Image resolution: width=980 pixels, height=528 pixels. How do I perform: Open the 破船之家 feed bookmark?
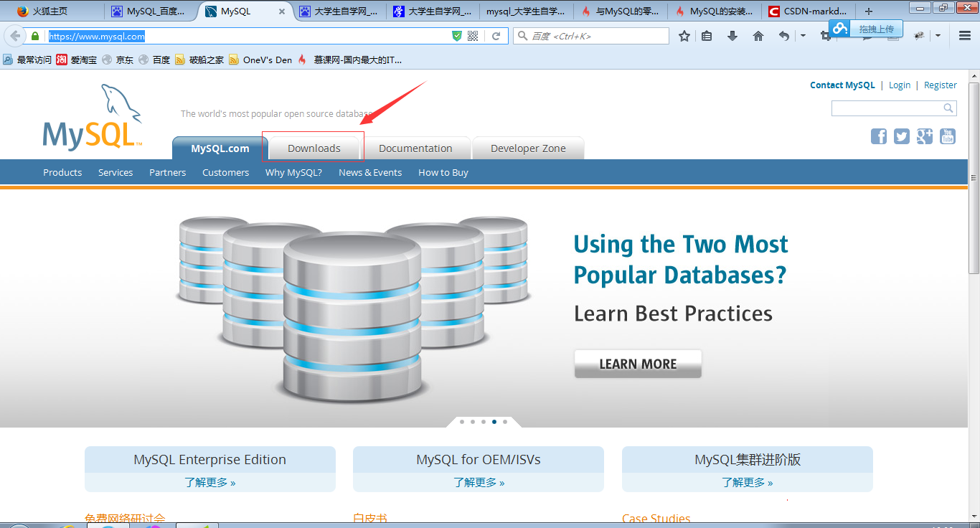pyautogui.click(x=199, y=60)
